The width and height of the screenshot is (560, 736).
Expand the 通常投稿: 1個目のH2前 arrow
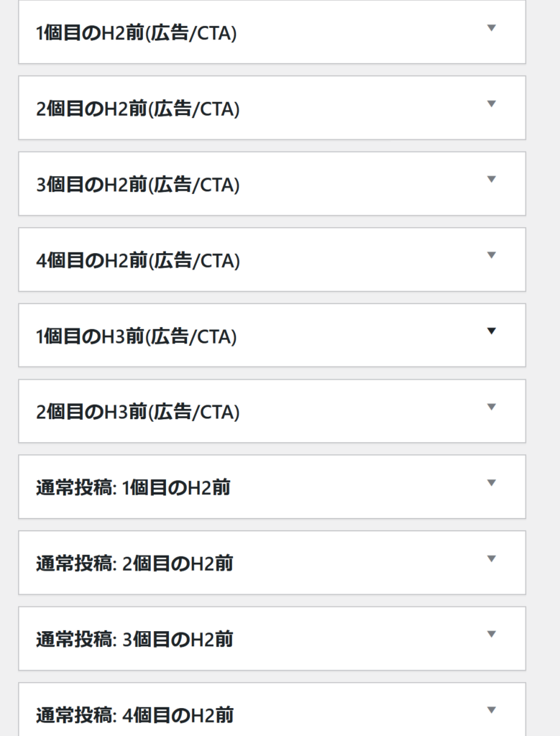[492, 483]
